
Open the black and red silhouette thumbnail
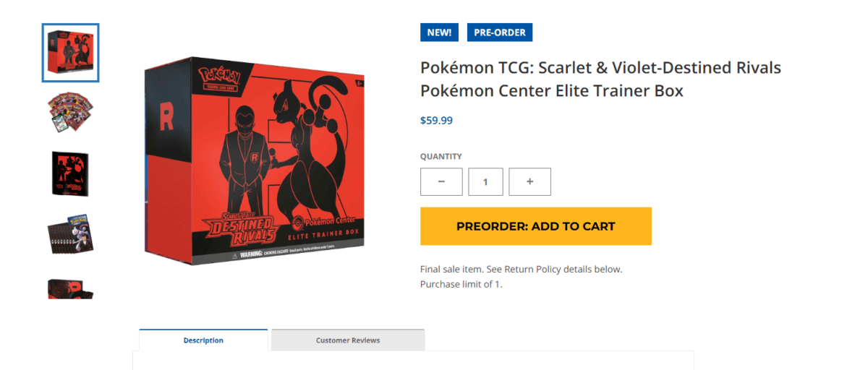click(x=70, y=173)
